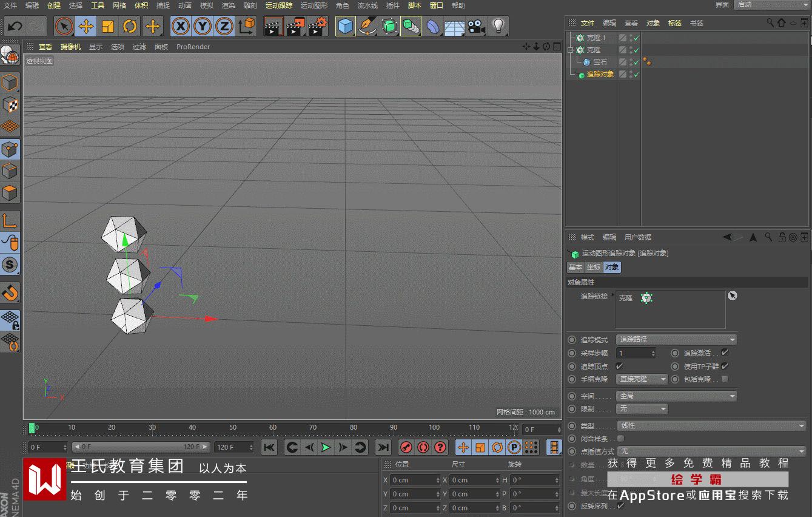Open the 运动图形 menu

[314, 5]
